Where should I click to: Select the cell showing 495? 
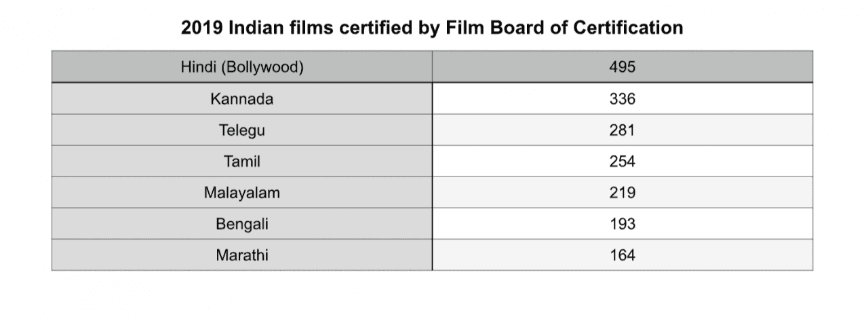[623, 67]
